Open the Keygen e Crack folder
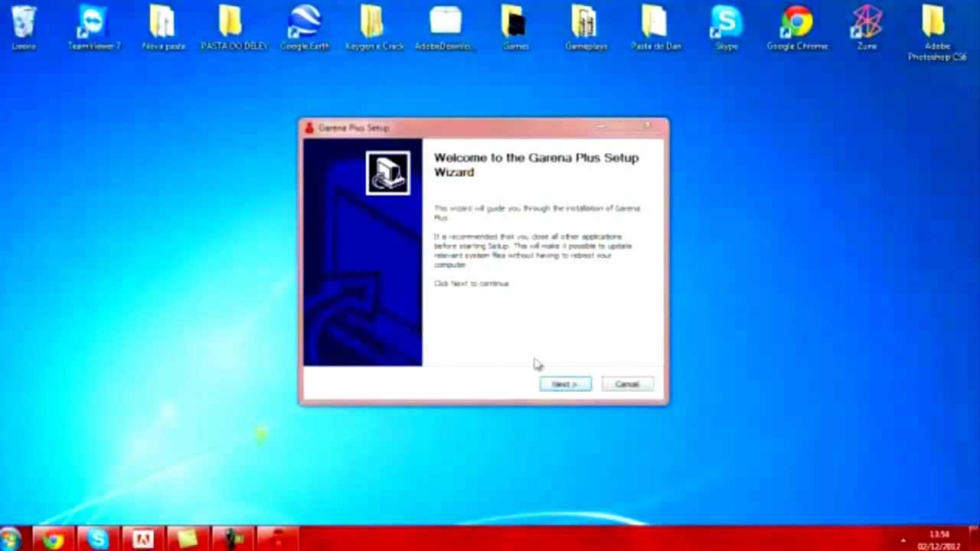980x551 pixels. (374, 28)
